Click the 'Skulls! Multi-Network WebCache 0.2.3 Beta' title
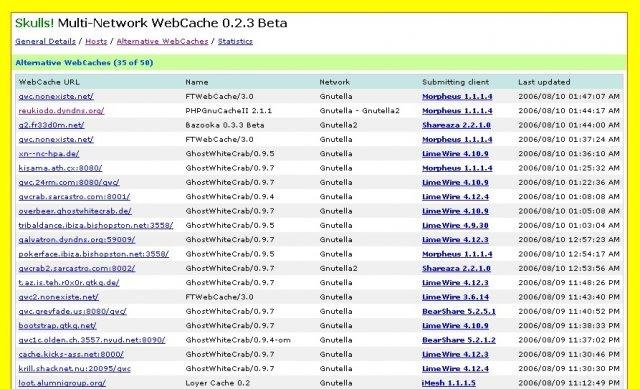 pyautogui.click(x=151, y=23)
